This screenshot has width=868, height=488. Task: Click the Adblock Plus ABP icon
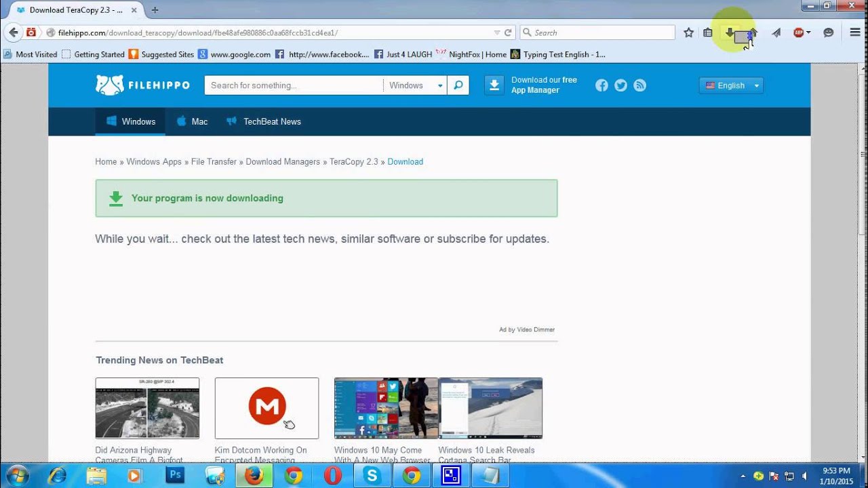[x=799, y=33]
